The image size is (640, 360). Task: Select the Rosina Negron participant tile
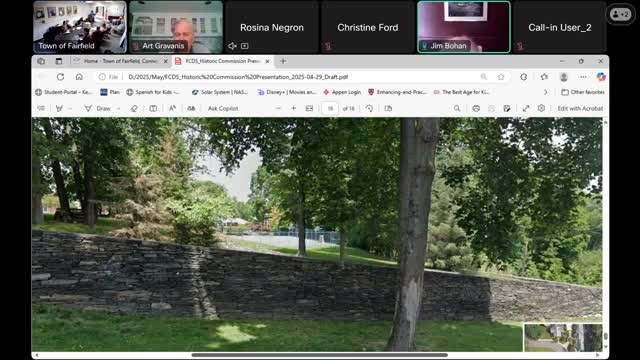point(272,27)
